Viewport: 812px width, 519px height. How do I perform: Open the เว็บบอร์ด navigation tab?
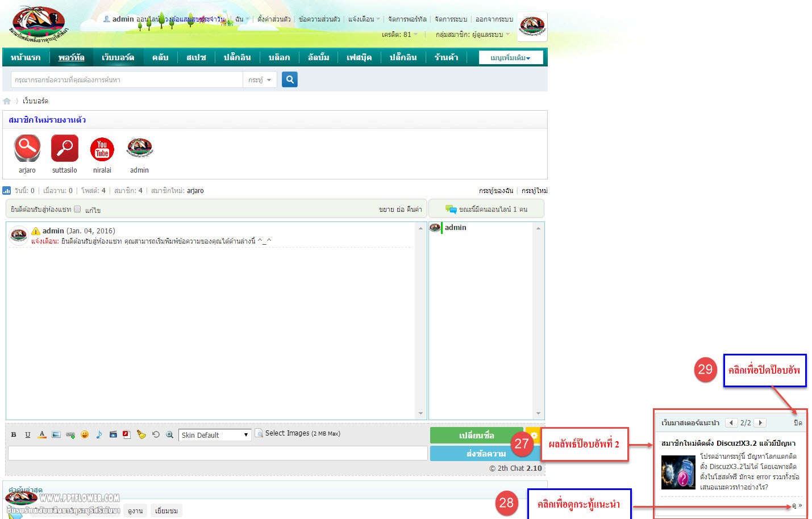point(118,57)
